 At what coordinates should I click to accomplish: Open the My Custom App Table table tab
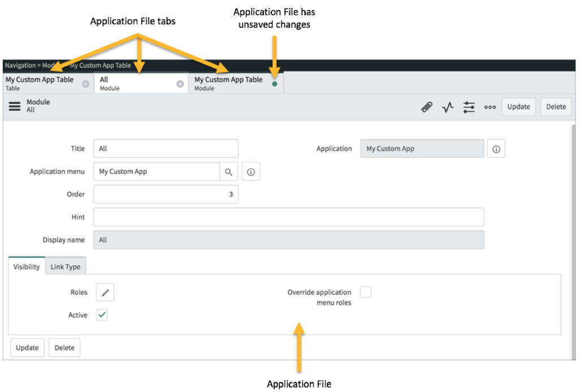click(40, 82)
